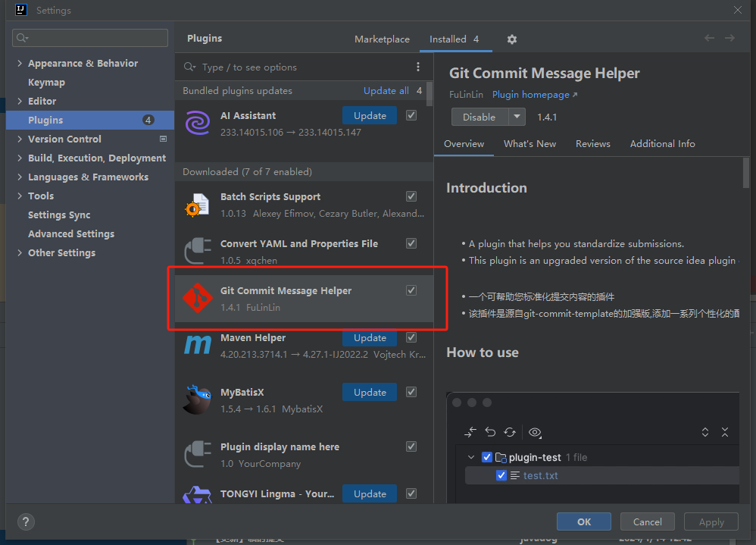Toggle the MyBatisX checkbox
The width and height of the screenshot is (756, 545).
tap(411, 392)
